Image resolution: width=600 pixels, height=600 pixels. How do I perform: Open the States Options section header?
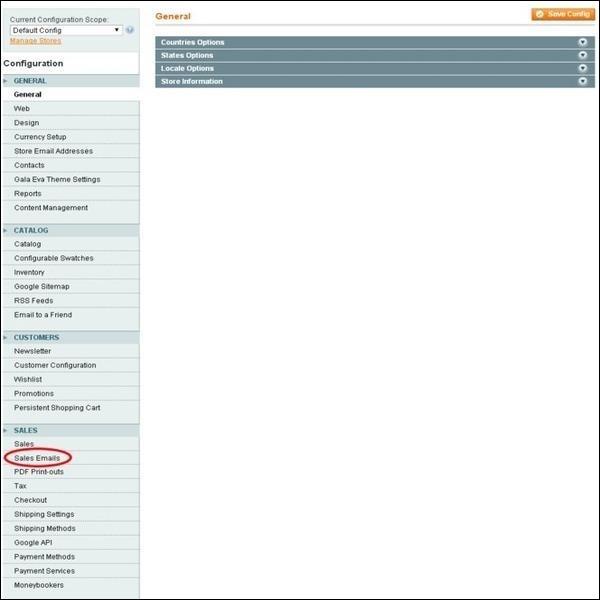tap(375, 55)
